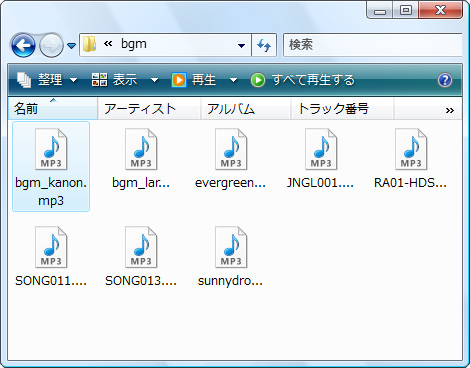Select the bgm_lar... MP3 file icon

141,149
